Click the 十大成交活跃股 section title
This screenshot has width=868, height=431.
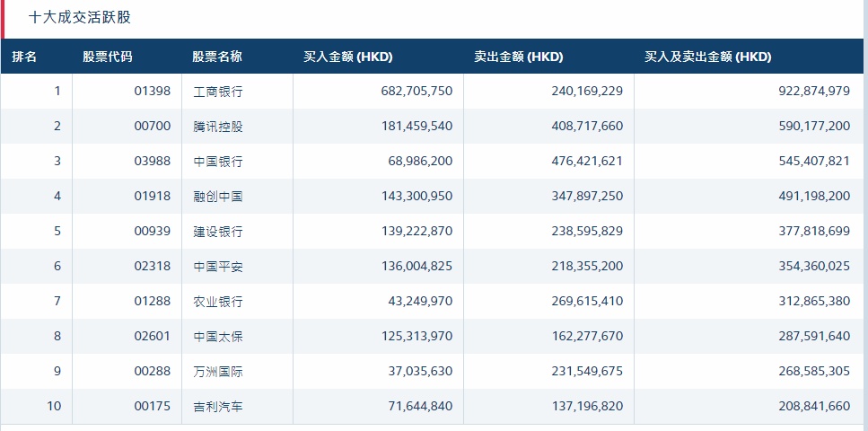[80, 17]
